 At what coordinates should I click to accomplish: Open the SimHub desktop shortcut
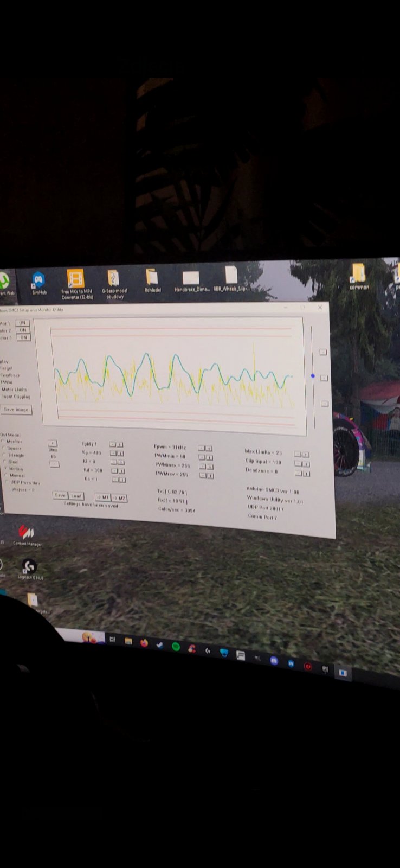coord(38,283)
